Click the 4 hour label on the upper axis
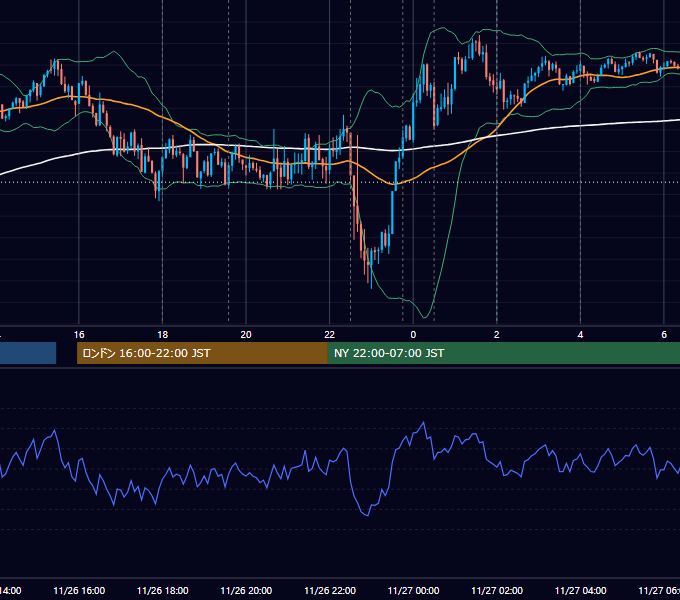This screenshot has height=600, width=680. coord(580,335)
